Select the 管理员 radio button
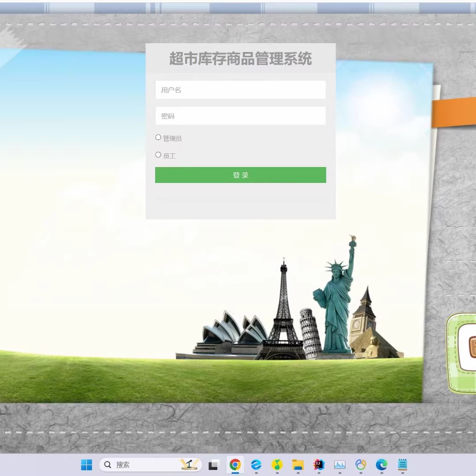The height and width of the screenshot is (476, 476). pyautogui.click(x=158, y=138)
